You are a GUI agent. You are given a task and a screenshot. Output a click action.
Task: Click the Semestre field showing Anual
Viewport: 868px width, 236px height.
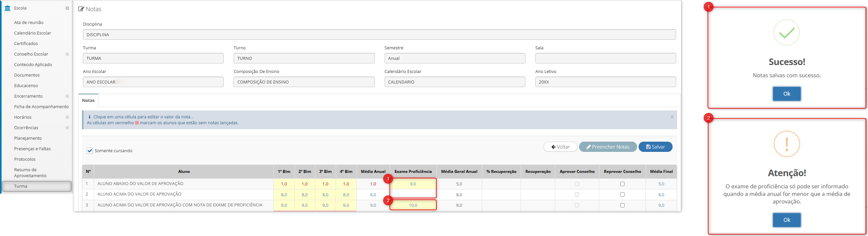pyautogui.click(x=455, y=58)
